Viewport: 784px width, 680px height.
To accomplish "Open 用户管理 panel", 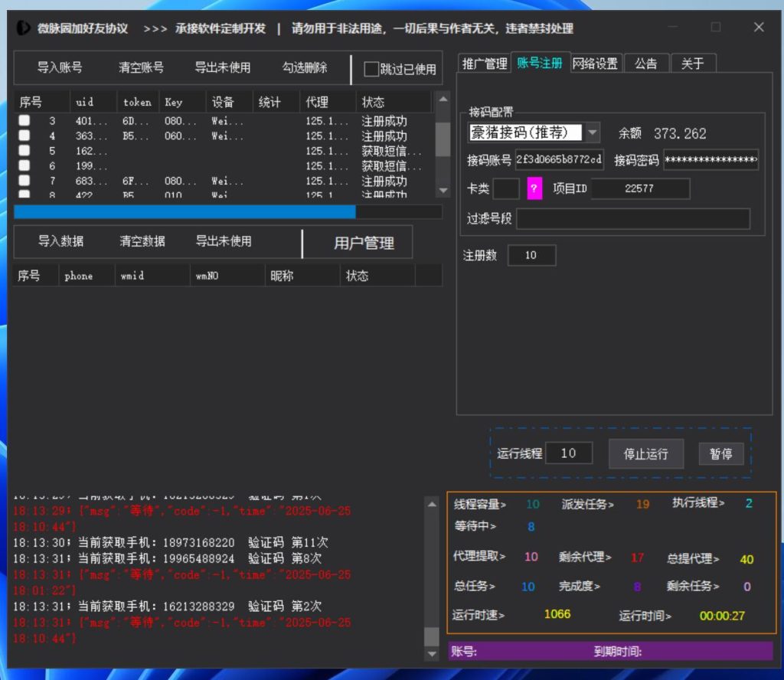I will pyautogui.click(x=364, y=243).
